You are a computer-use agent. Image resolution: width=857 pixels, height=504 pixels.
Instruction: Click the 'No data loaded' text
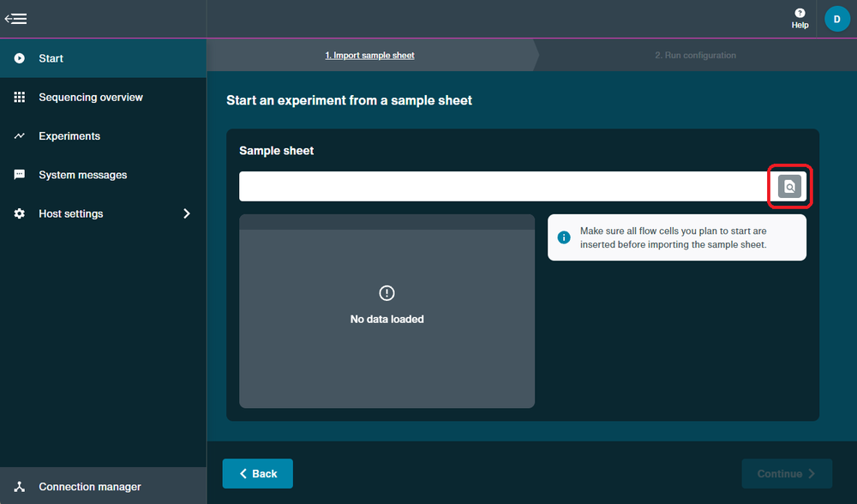[387, 319]
